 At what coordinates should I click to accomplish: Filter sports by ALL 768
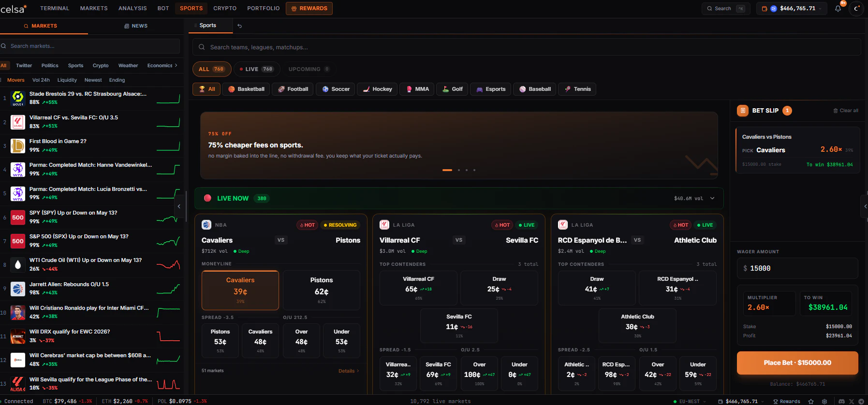pyautogui.click(x=212, y=69)
